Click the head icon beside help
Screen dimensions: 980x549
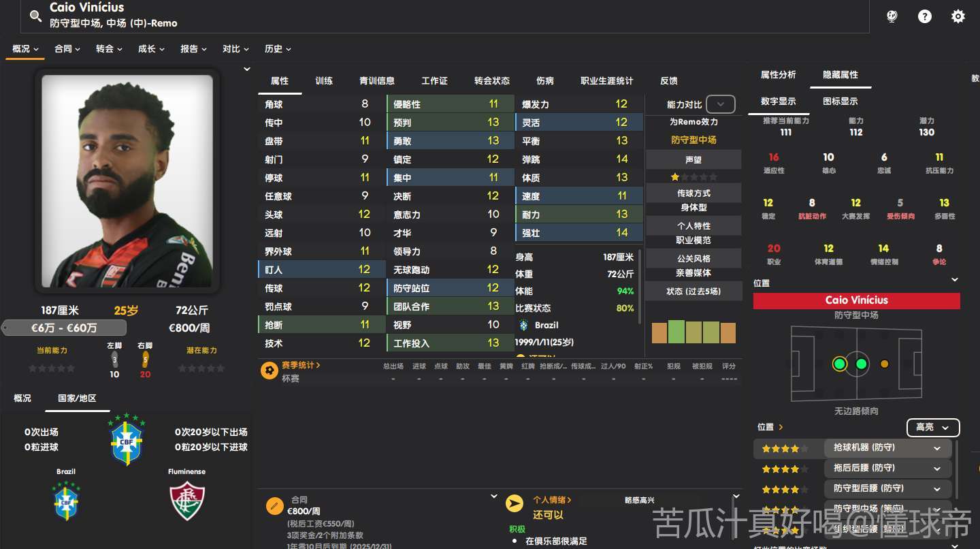pos(892,16)
